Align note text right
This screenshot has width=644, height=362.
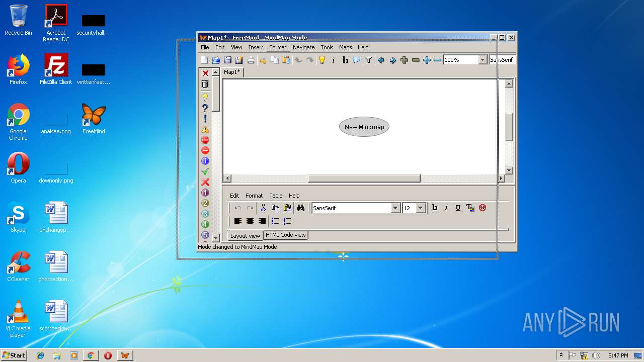pyautogui.click(x=262, y=221)
